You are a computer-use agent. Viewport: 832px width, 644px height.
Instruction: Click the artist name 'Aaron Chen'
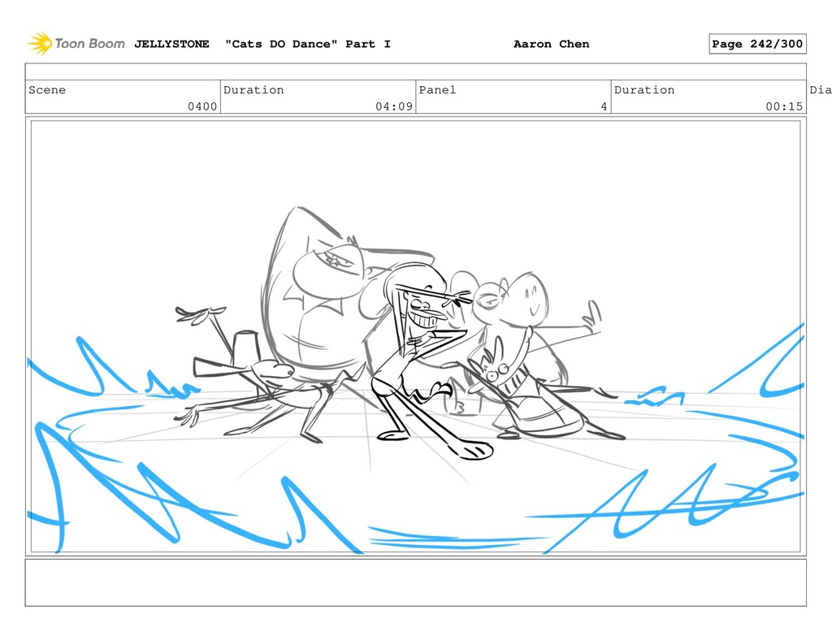click(x=552, y=44)
